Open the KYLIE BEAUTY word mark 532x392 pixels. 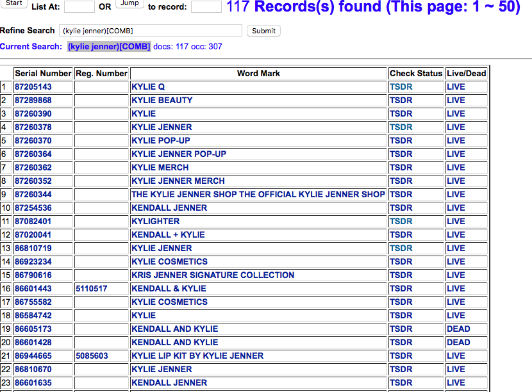162,100
